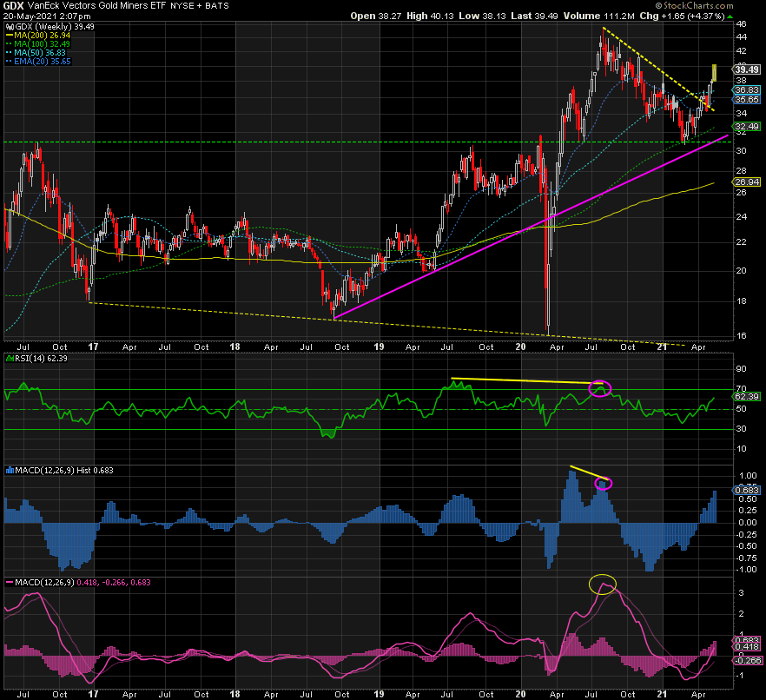Click the pink line icon before bottom MACD(12,26,9)

(10, 583)
